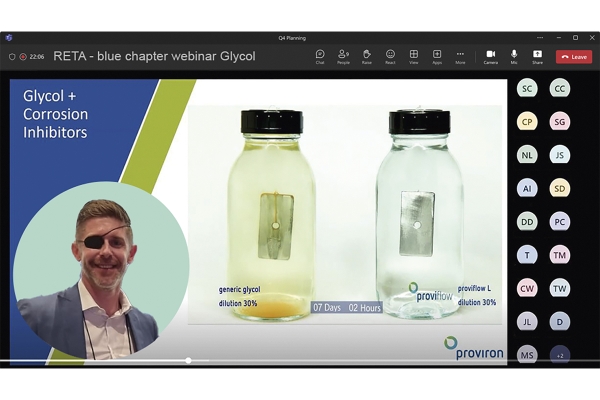600x400 pixels.
Task: Maximize the Teams meeting window
Action: (x=575, y=38)
